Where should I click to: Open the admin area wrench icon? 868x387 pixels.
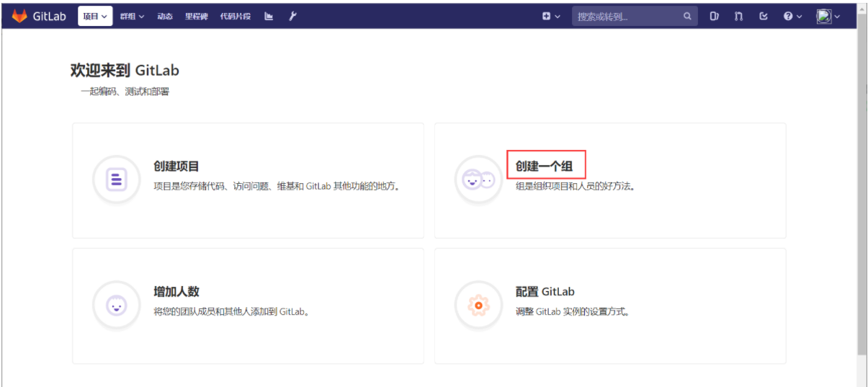[x=292, y=16]
